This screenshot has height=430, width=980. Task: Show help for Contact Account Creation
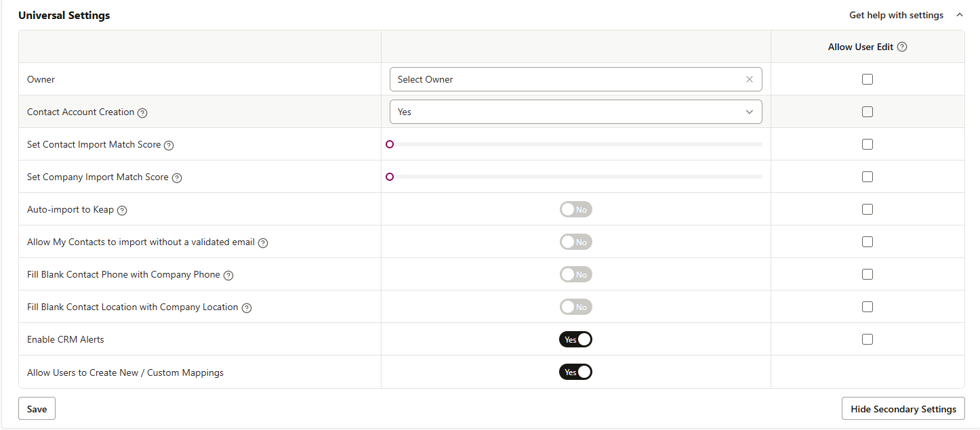coord(142,113)
